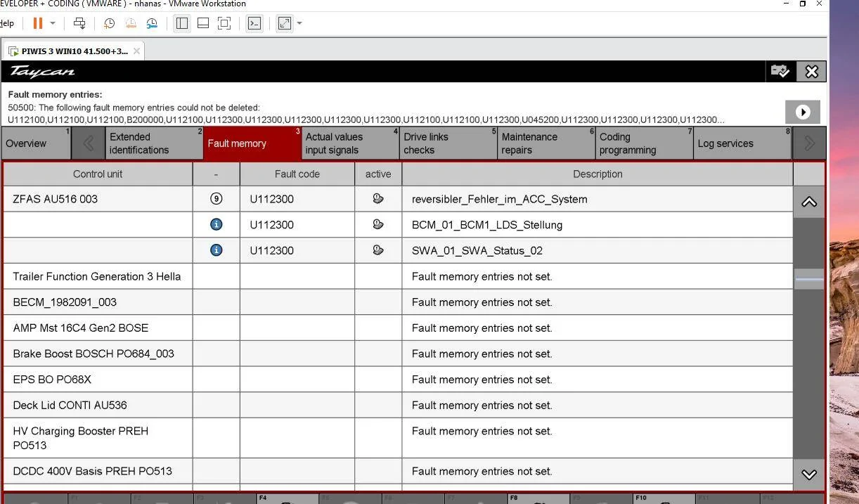Enter full screen mode
859x504 pixels.
224,23
